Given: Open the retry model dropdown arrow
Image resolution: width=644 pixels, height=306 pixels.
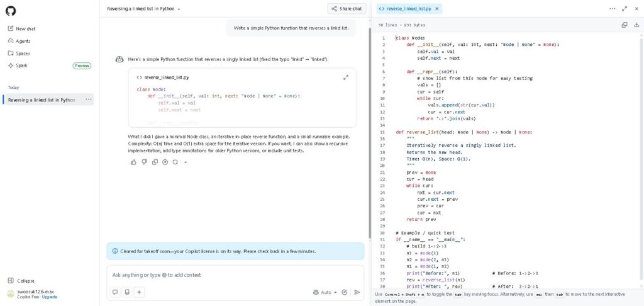Looking at the screenshot, I should tap(186, 162).
